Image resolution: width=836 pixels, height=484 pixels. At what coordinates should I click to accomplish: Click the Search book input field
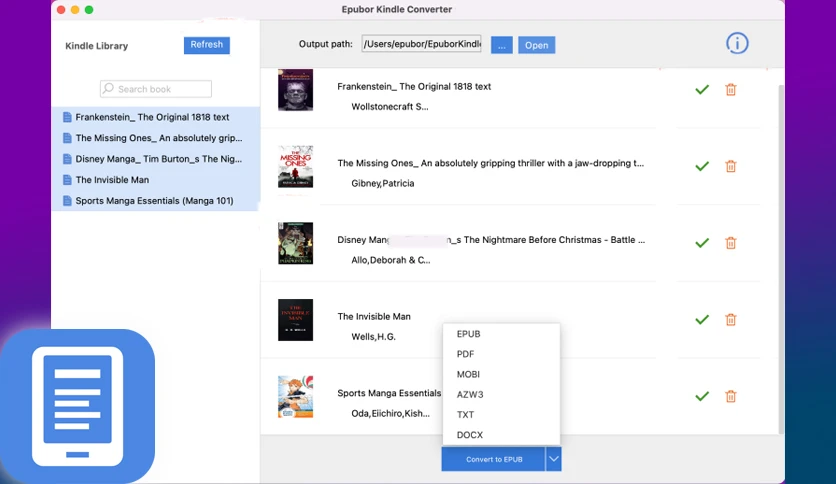pos(156,89)
